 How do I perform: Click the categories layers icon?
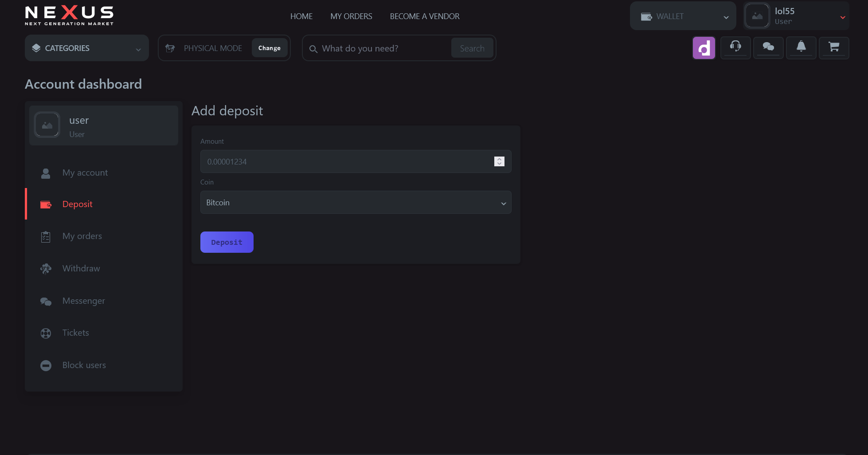[x=36, y=48]
